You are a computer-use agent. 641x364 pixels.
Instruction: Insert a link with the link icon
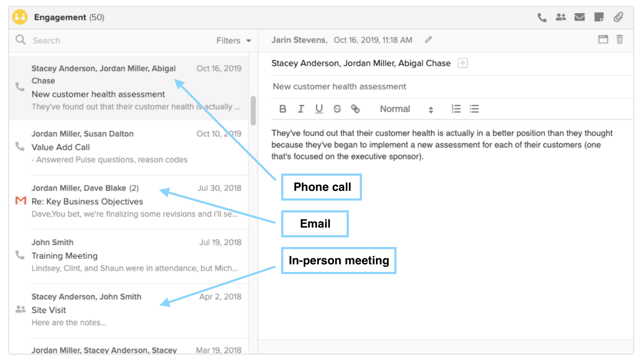click(x=355, y=109)
